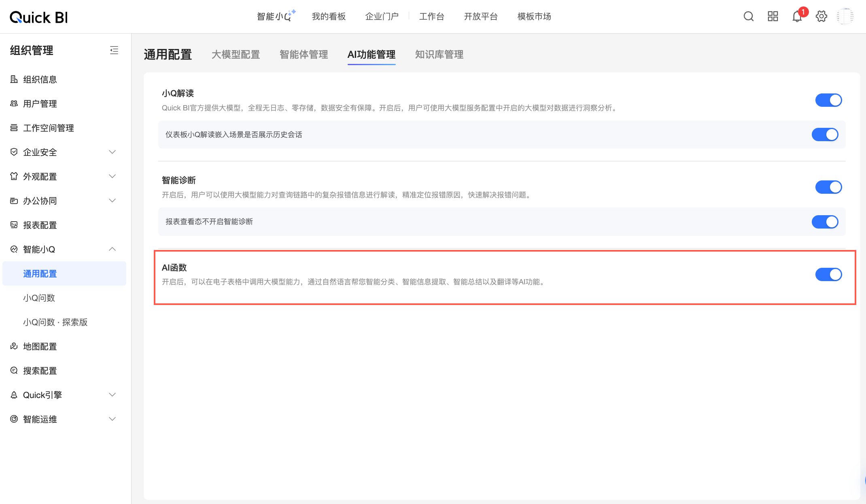The width and height of the screenshot is (866, 504).
Task: Switch to the 大模型配置 tab
Action: point(236,55)
